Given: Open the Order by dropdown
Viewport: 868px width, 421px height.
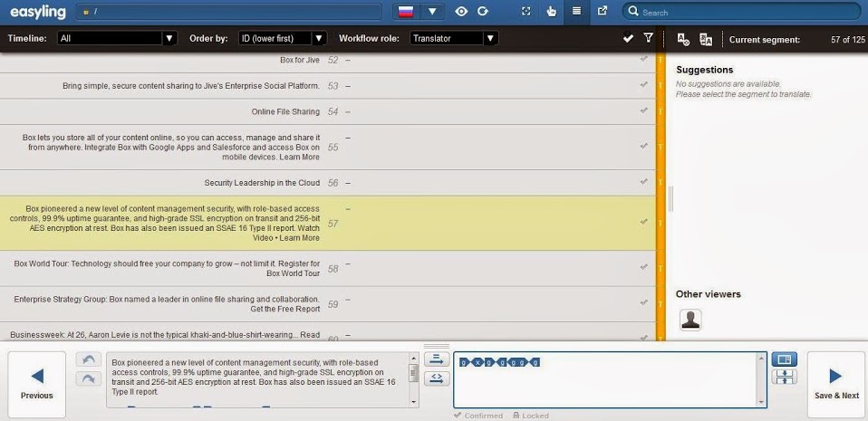Looking at the screenshot, I should [x=282, y=38].
